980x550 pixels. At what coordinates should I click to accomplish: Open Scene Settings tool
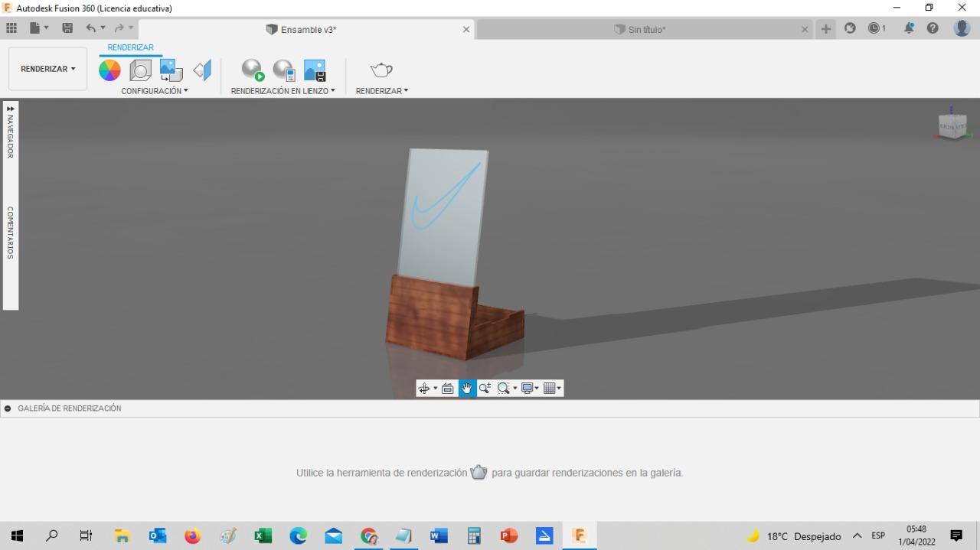point(140,70)
